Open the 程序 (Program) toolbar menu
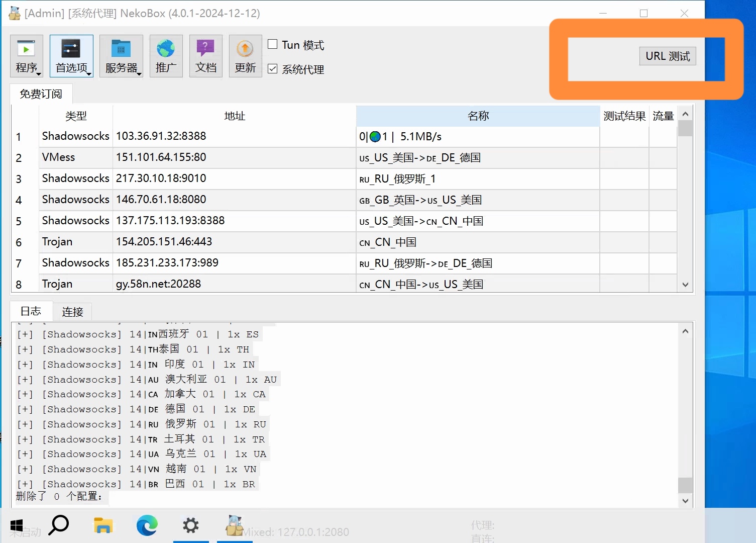Image resolution: width=756 pixels, height=543 pixels. coord(27,56)
